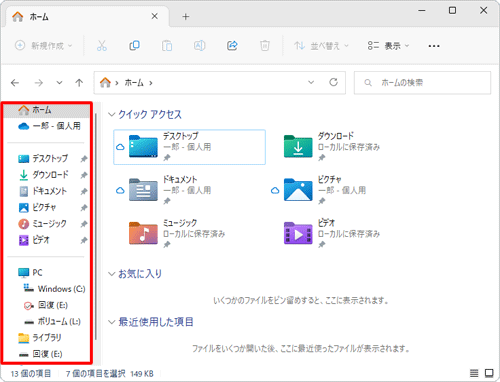Collapse the クイック アクセス section
The width and height of the screenshot is (500, 382).
(111, 114)
